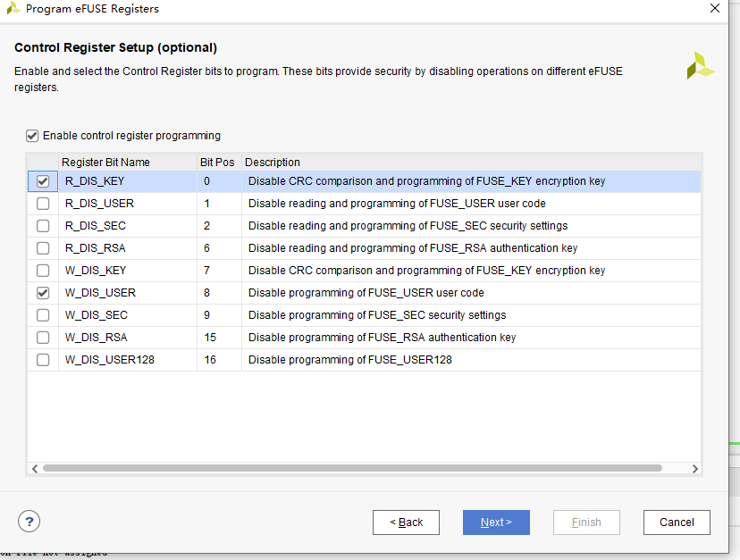740x560 pixels.
Task: Select the R_DIS_USER register name cell
Action: (x=128, y=204)
